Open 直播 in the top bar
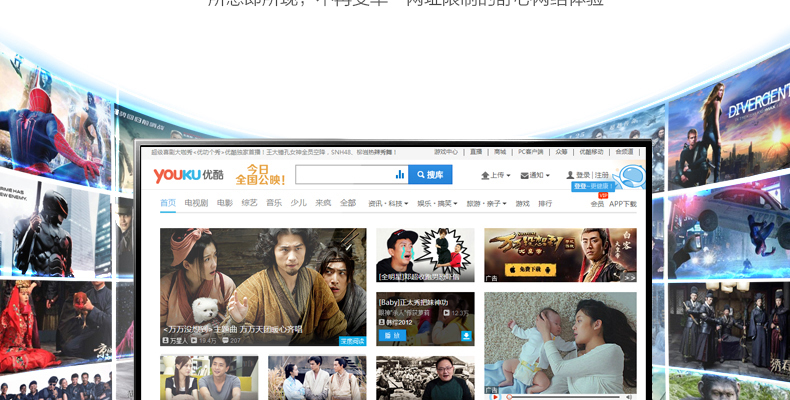This screenshot has height=400, width=790. pos(476,152)
